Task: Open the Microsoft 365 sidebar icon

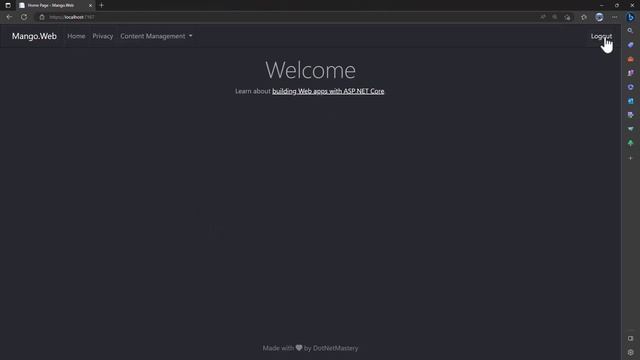Action: (x=631, y=87)
